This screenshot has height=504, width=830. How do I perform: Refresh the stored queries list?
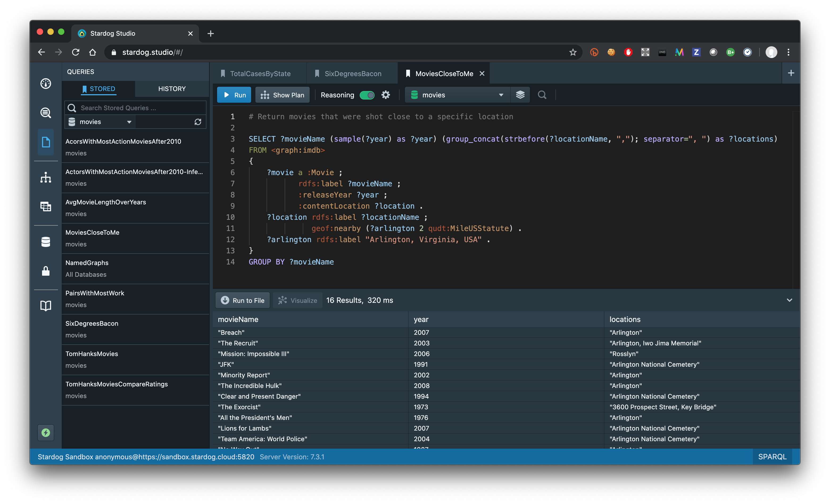coord(198,122)
